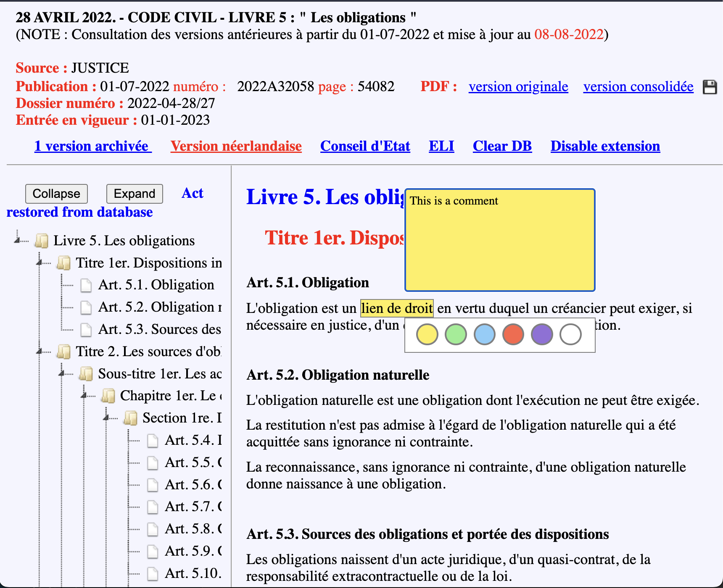The height and width of the screenshot is (588, 723).
Task: Click document icon of Art. 5.2 tree row
Action: pos(86,307)
